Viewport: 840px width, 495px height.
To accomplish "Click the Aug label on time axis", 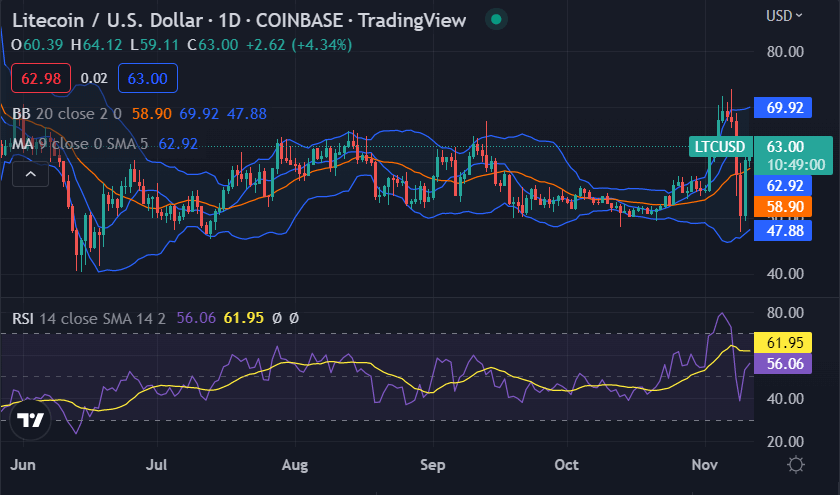I will click(295, 464).
